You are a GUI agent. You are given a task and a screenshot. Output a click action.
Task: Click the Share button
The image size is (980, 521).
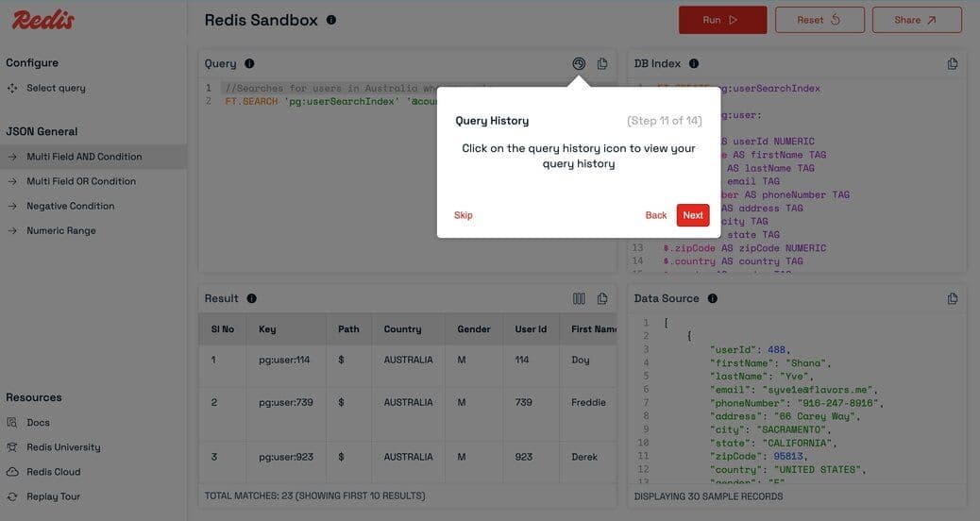[x=916, y=20]
